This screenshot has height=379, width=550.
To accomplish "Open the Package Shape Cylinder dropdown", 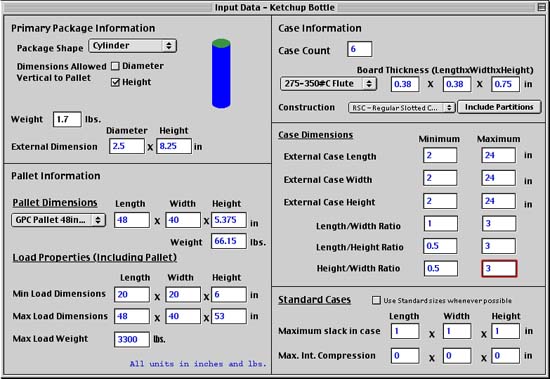I will (132, 46).
